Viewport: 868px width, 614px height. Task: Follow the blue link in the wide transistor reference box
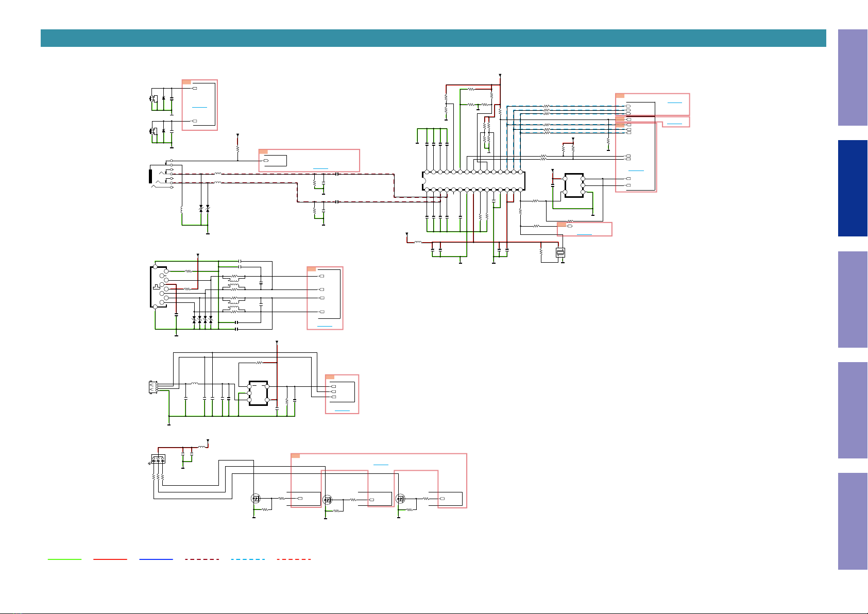pyautogui.click(x=381, y=464)
